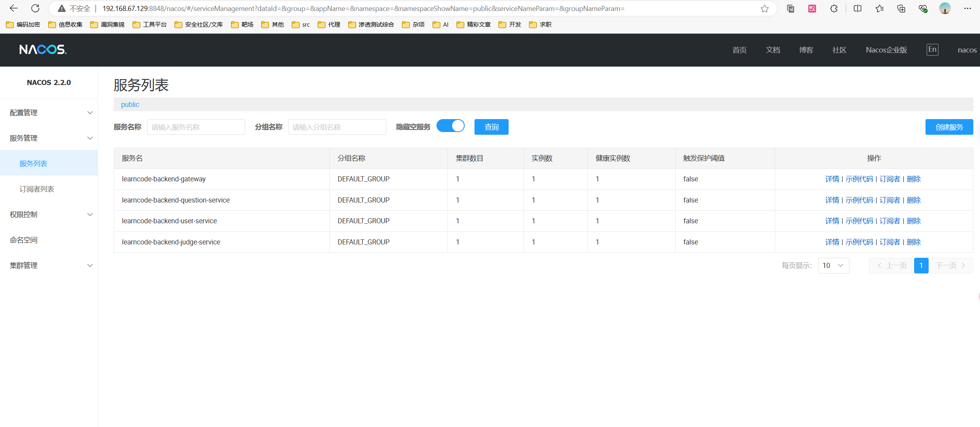980x427 pixels.
Task: Click the 上一页 previous page button
Action: click(x=891, y=266)
